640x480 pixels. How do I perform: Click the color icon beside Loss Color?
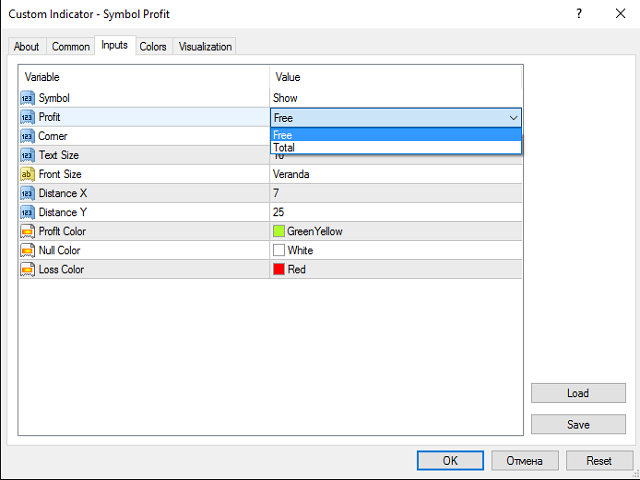(27, 269)
